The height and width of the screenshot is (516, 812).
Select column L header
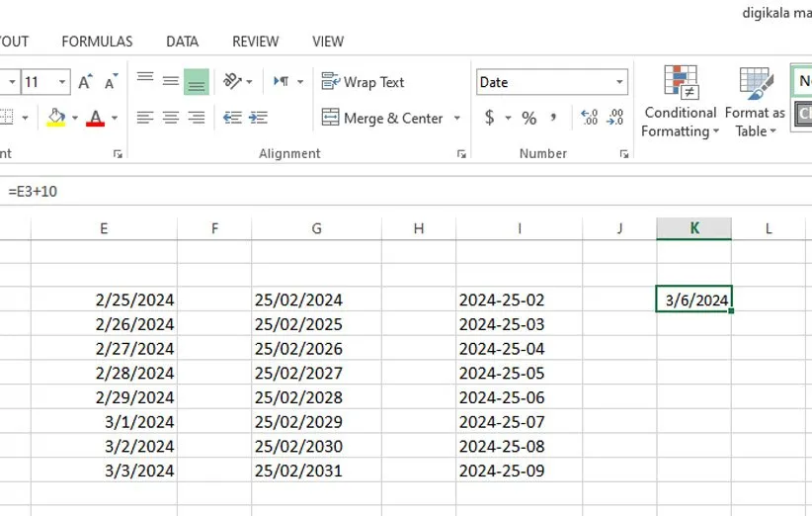click(769, 228)
